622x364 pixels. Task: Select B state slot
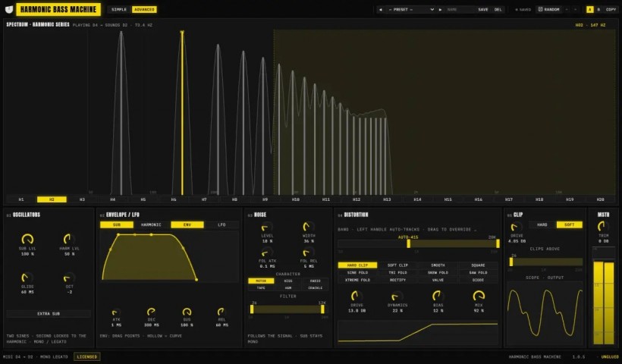[598, 9]
